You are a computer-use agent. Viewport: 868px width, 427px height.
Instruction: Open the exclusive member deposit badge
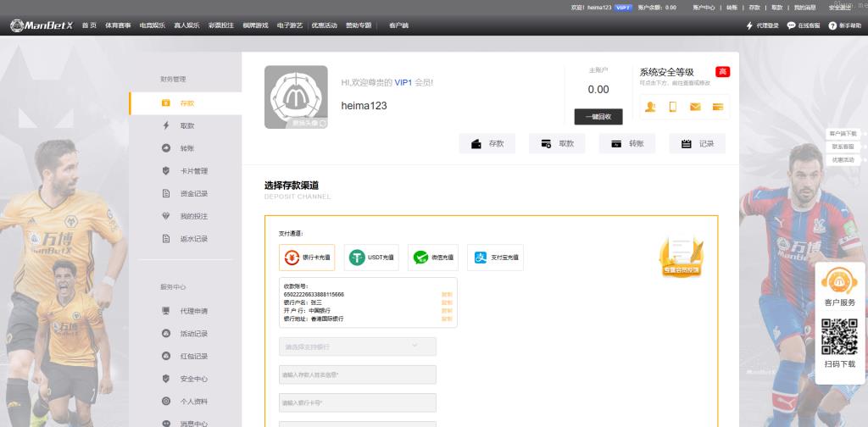[681, 257]
